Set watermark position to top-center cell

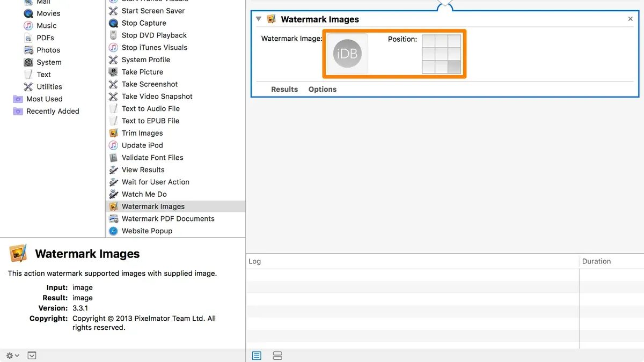coord(441,41)
